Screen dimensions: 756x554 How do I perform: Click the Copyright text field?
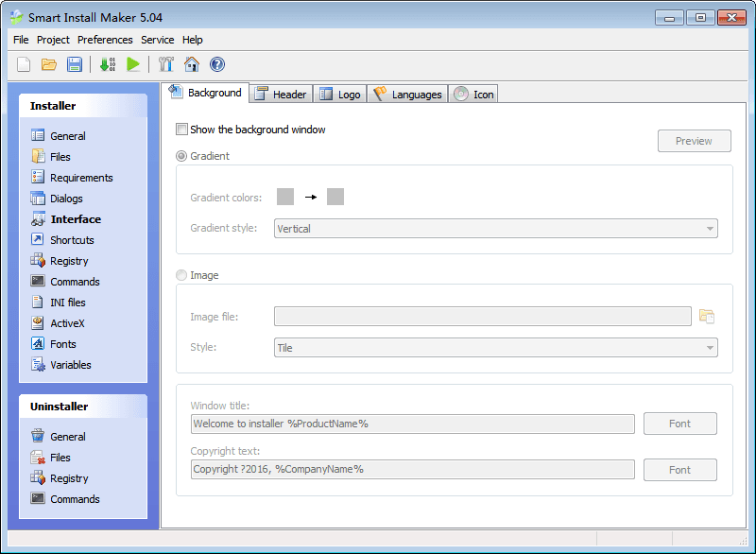(x=413, y=469)
